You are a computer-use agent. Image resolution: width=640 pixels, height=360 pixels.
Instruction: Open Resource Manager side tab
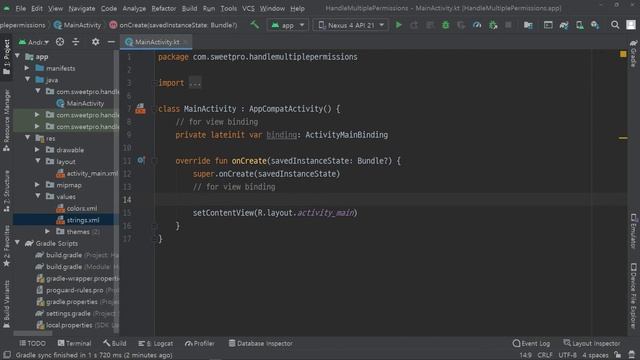point(7,120)
